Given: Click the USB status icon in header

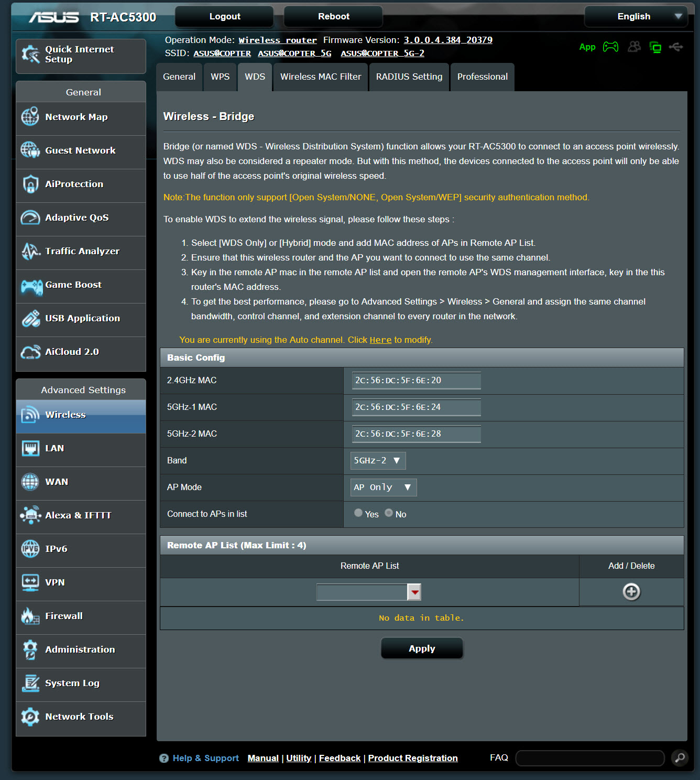Looking at the screenshot, I should pyautogui.click(x=676, y=47).
